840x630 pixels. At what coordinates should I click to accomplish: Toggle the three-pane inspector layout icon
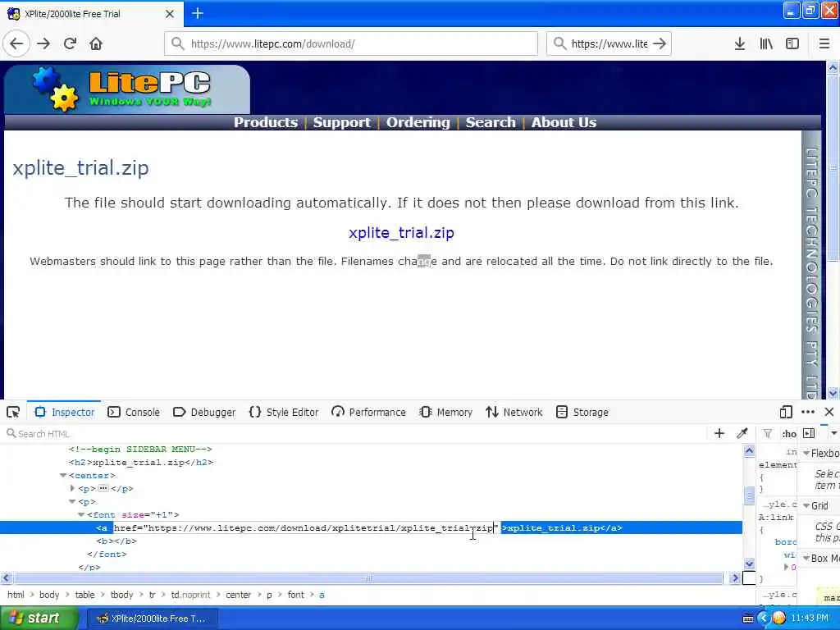(810, 433)
